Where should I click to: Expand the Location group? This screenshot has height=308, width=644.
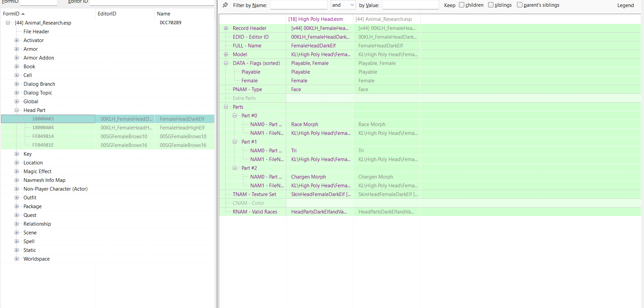click(16, 163)
